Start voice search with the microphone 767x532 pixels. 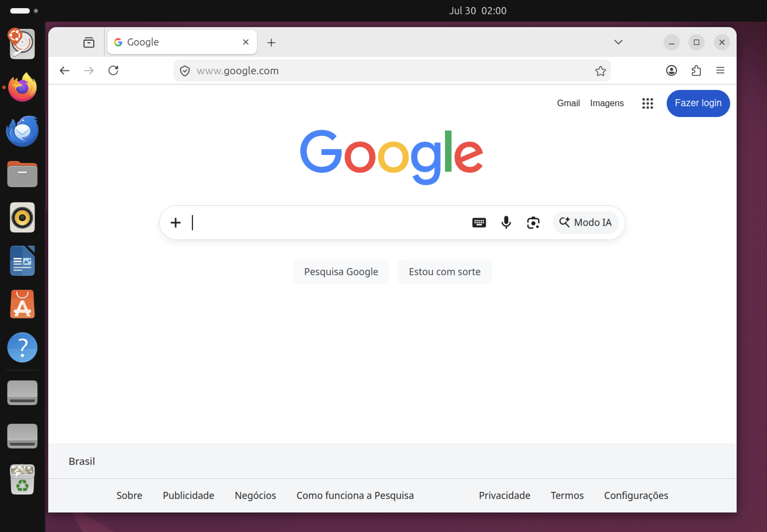click(x=506, y=222)
